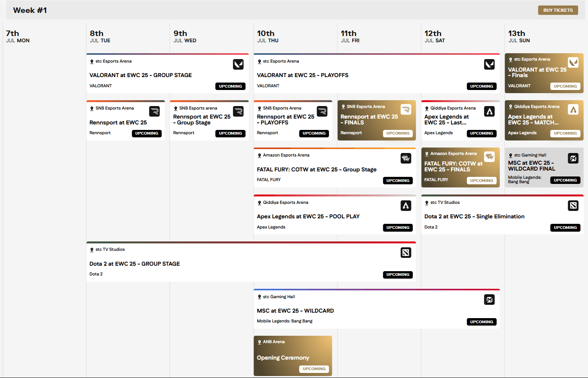The image size is (588, 378).
Task: Click UPCOMING on Opening Ceremony card
Action: pyautogui.click(x=314, y=369)
